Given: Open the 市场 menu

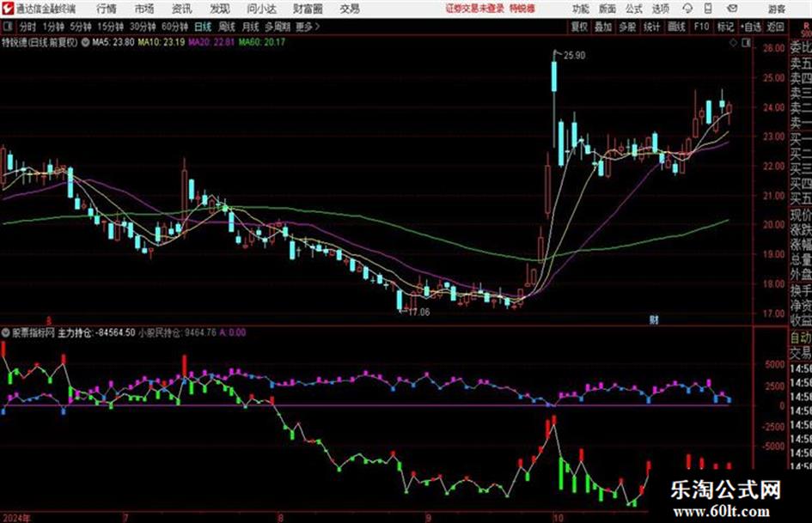Looking at the screenshot, I should pyautogui.click(x=144, y=9).
